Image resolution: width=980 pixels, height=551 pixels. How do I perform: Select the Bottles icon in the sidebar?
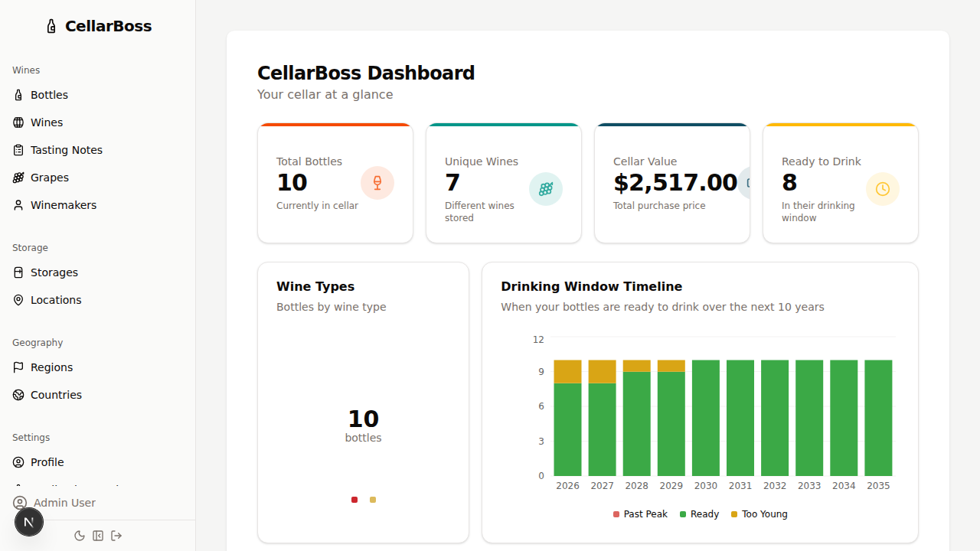[x=18, y=94]
